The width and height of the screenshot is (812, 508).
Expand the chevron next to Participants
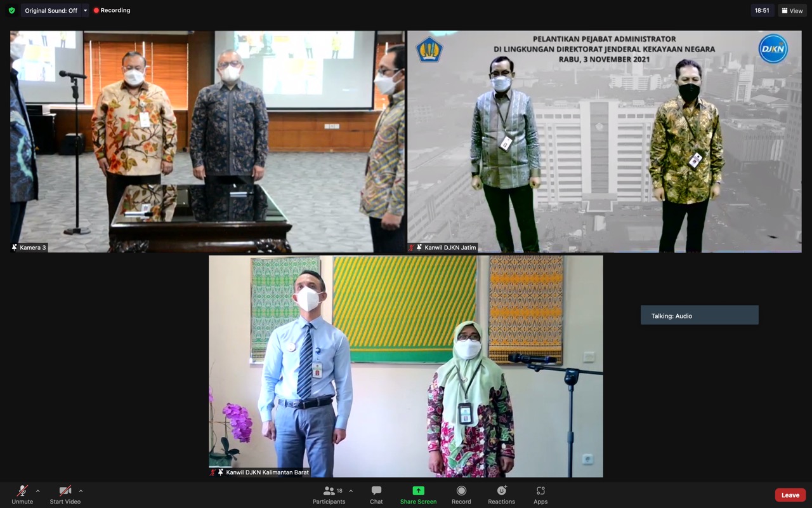351,491
